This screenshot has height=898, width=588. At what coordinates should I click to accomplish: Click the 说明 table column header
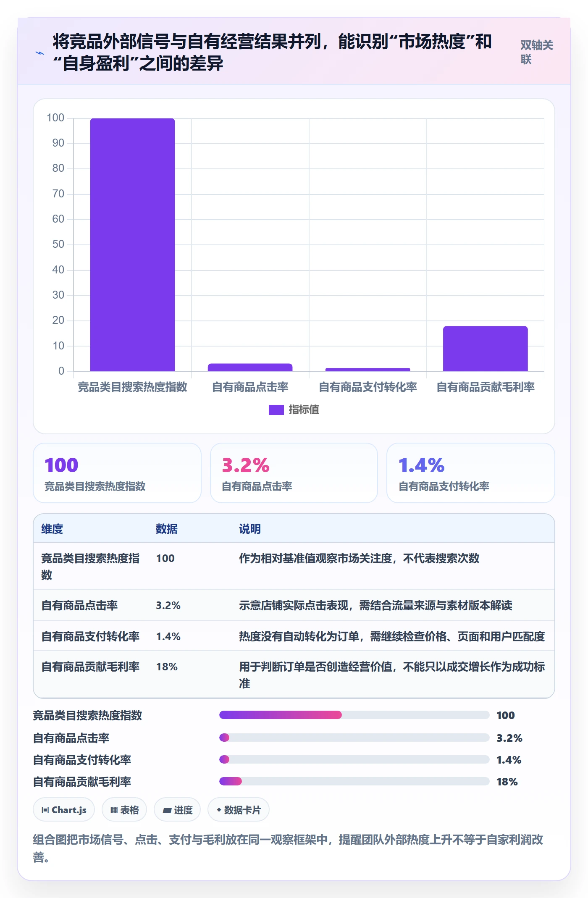pyautogui.click(x=250, y=529)
